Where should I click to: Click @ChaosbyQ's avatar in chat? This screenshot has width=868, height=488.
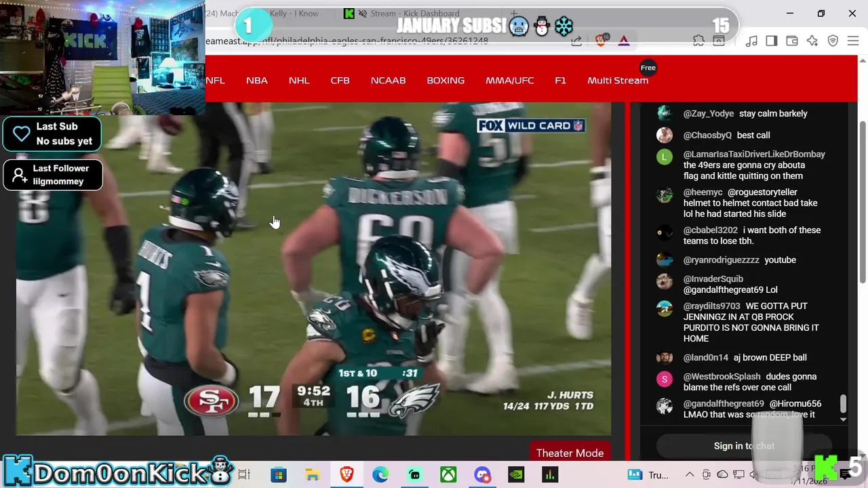665,135
